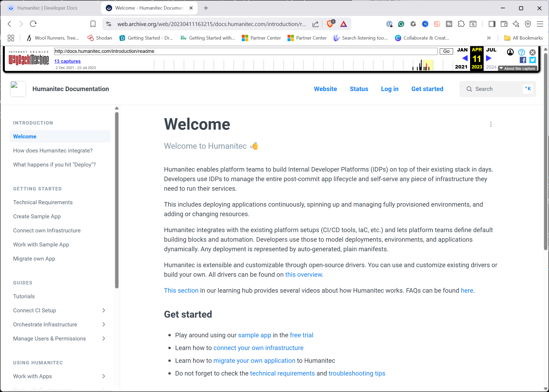549x392 pixels.
Task: Select the 2021 year in Wayback timeline
Action: pos(461,67)
